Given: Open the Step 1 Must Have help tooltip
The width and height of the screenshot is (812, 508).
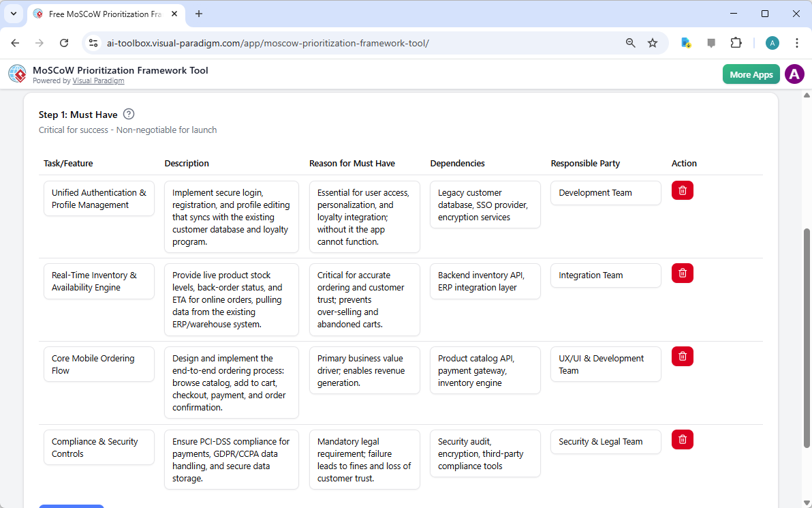Looking at the screenshot, I should [128, 114].
